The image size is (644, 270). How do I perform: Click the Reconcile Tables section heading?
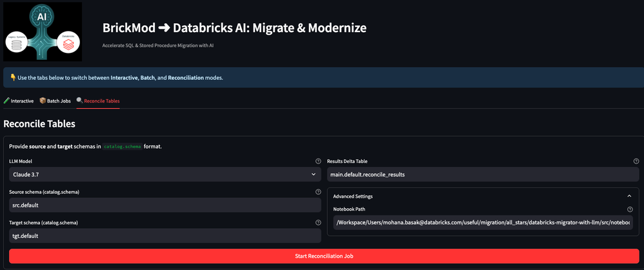click(39, 124)
